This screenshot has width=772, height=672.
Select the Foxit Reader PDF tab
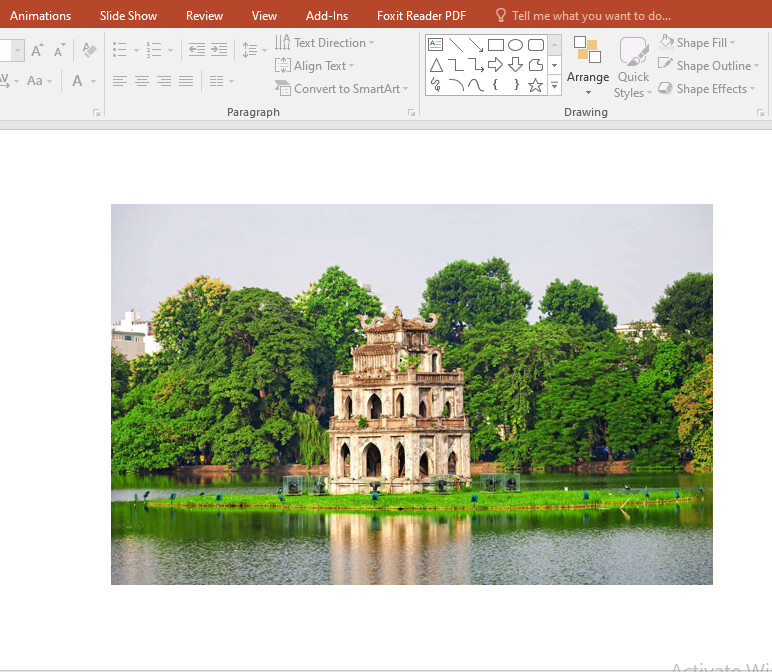421,16
